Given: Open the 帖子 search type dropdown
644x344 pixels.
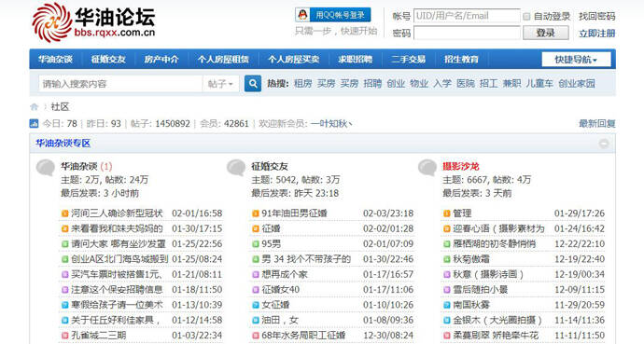Looking at the screenshot, I should [x=220, y=84].
